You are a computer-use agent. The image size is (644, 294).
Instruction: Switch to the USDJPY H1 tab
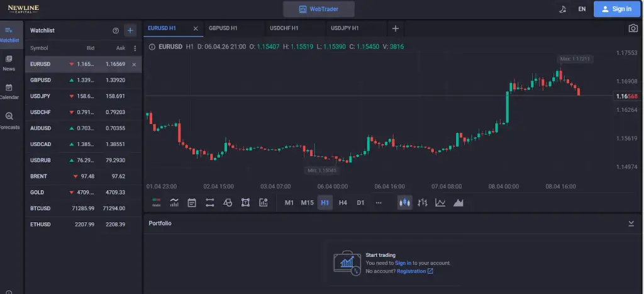[x=356, y=28]
